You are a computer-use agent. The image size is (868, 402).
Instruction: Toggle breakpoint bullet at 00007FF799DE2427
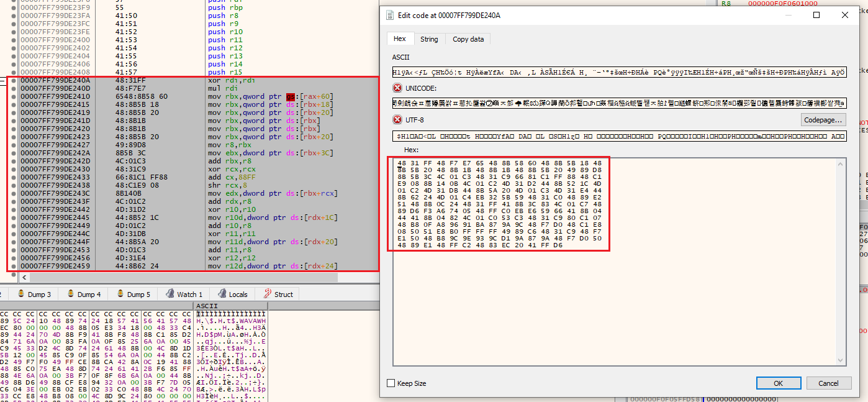coord(13,145)
